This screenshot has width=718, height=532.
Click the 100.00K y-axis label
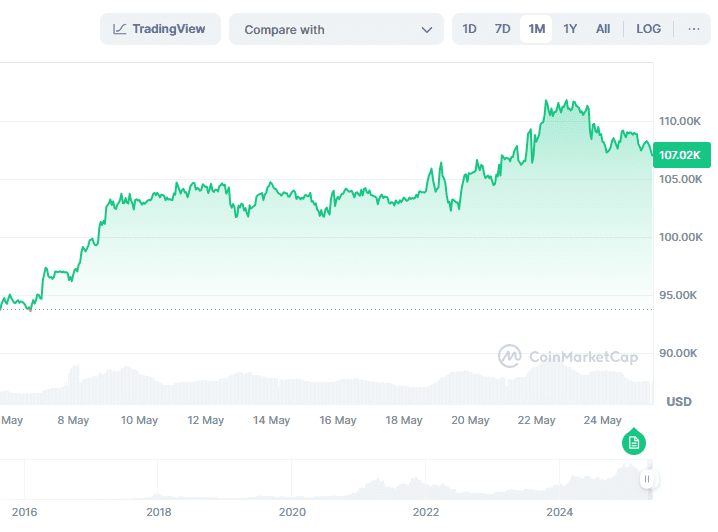680,237
